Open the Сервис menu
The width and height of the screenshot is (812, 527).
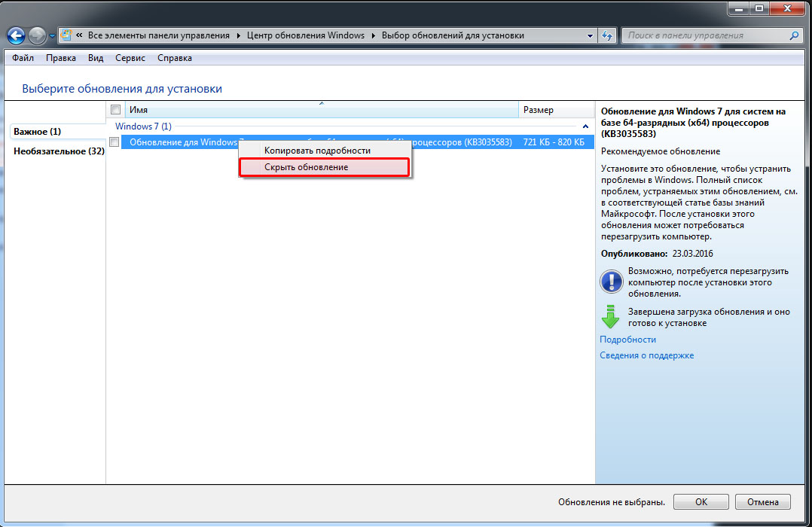coord(130,58)
